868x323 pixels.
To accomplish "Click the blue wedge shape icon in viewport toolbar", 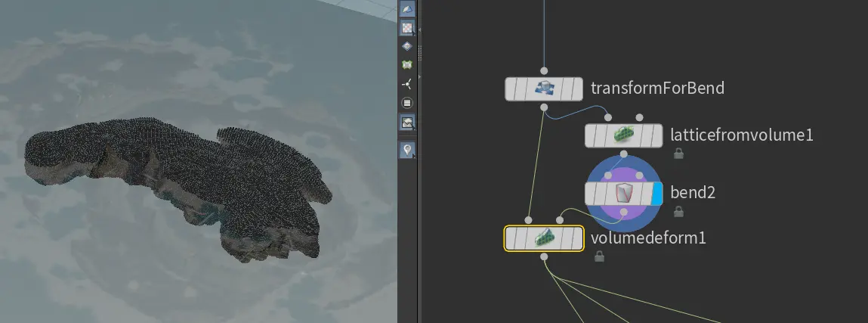I will 407,8.
